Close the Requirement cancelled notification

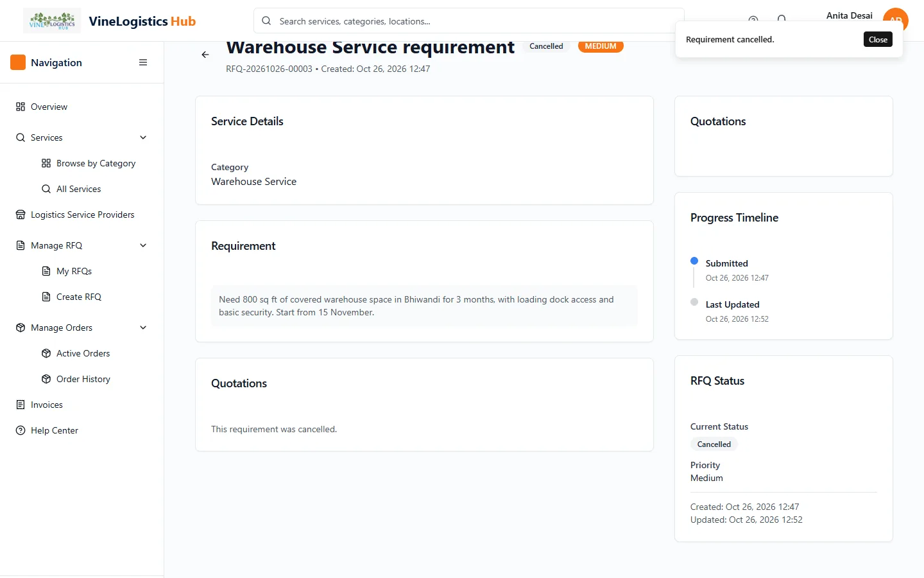coord(878,39)
